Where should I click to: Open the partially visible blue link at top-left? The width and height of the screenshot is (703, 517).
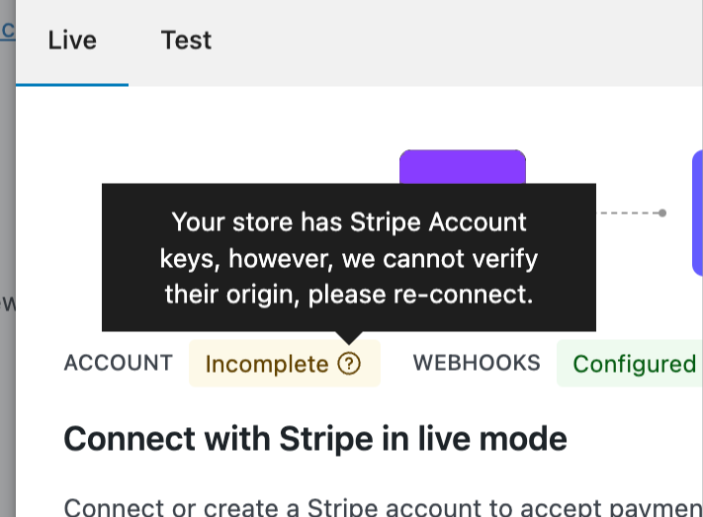coord(6,31)
